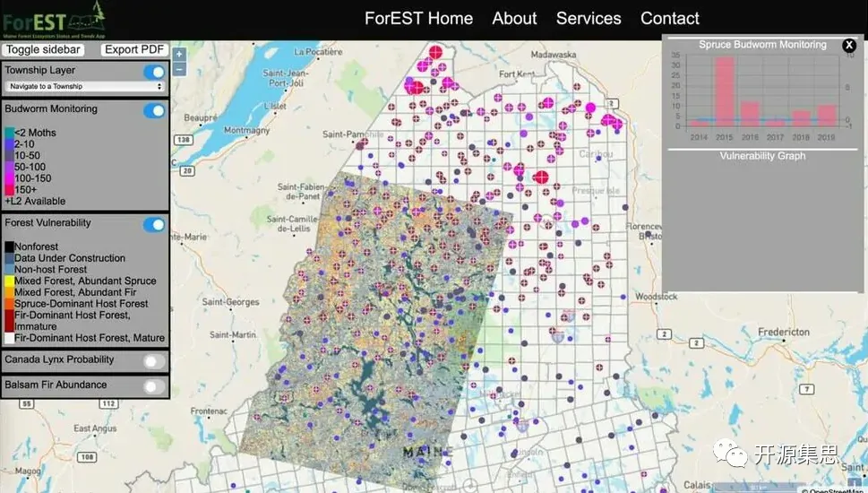Enable the Canada Lynx Probability switch
Screen dimensions: 868x493
pos(154,361)
